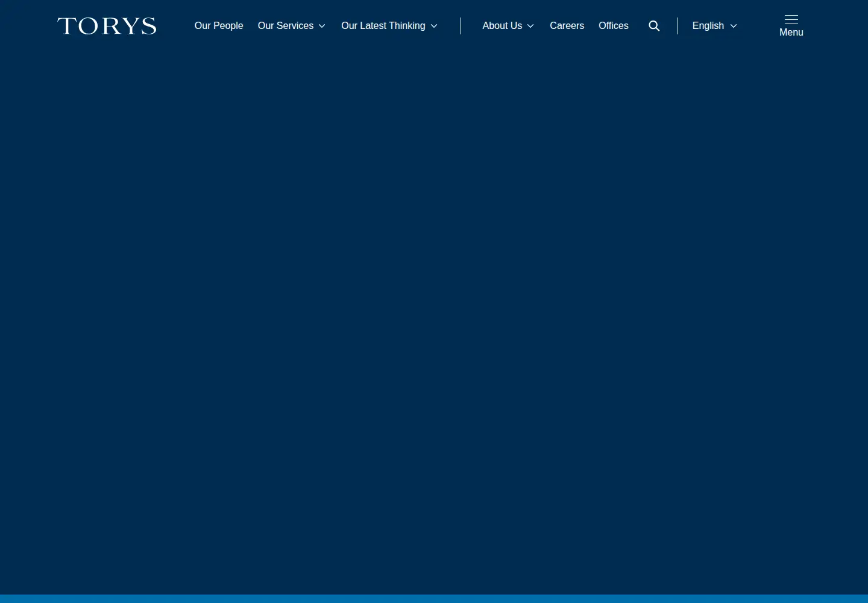
Task: Open the Careers link
Action: tap(567, 26)
